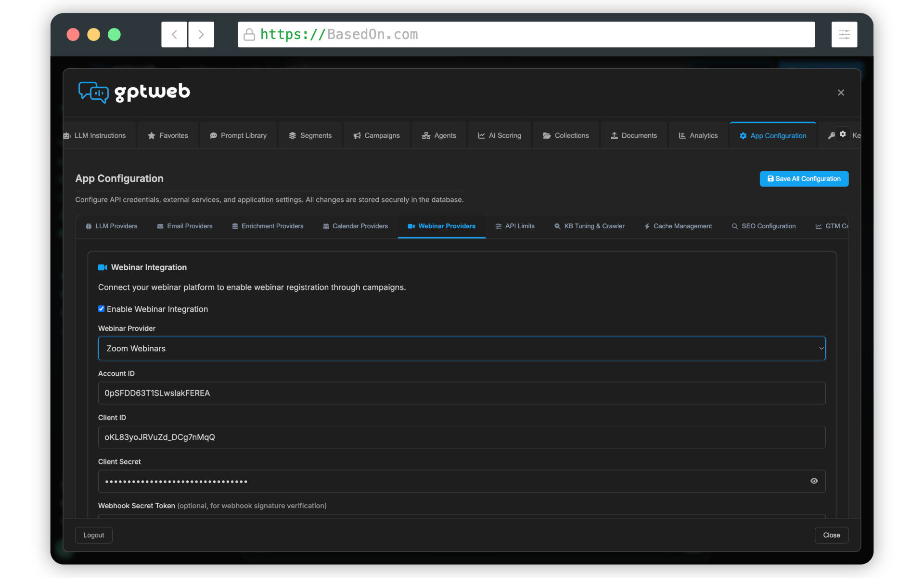Click the Account ID input field

462,393
